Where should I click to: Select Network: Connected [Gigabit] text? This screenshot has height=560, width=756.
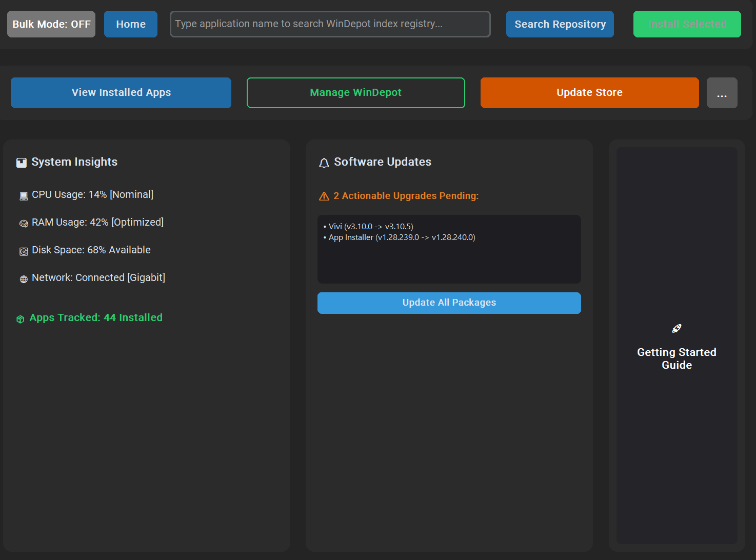click(x=98, y=277)
